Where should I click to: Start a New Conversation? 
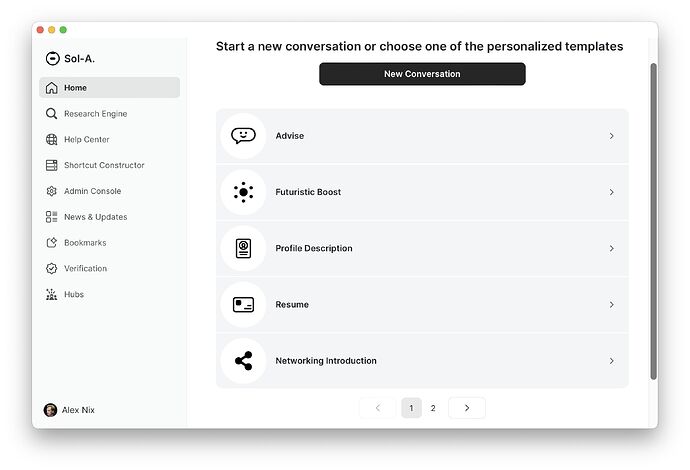(422, 74)
